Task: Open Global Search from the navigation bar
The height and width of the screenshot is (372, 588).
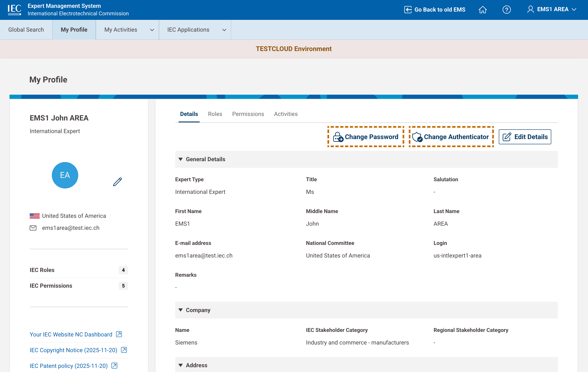Action: (x=26, y=30)
